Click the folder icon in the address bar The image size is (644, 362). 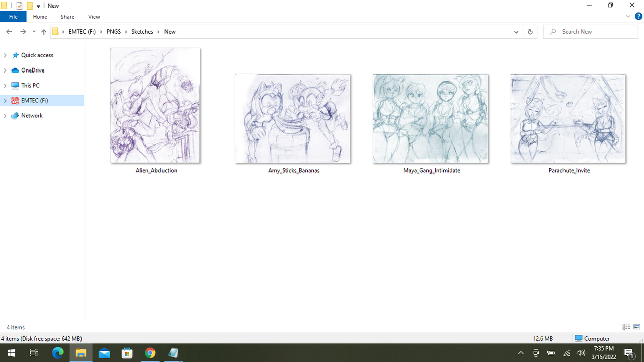point(56,32)
